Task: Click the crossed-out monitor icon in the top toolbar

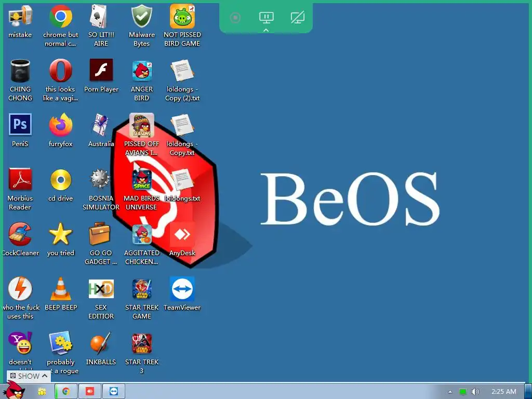Action: 298,18
